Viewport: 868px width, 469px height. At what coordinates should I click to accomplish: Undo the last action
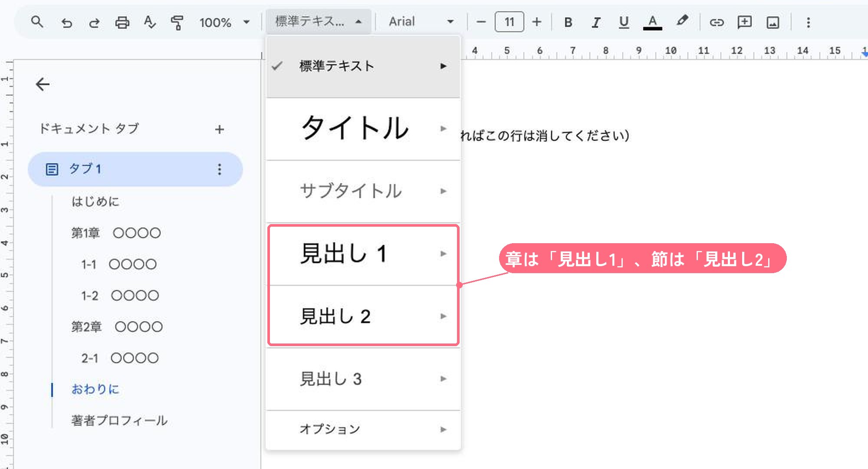pyautogui.click(x=67, y=23)
